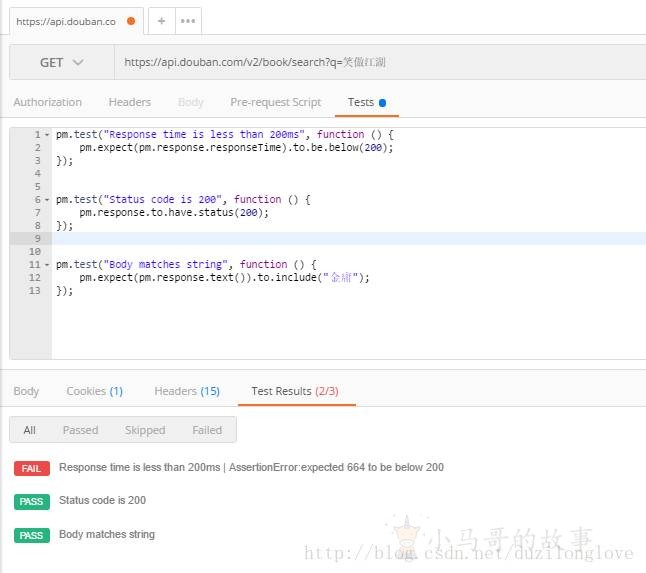
Task: Click the responseTime expectation on line 2
Action: click(x=236, y=147)
